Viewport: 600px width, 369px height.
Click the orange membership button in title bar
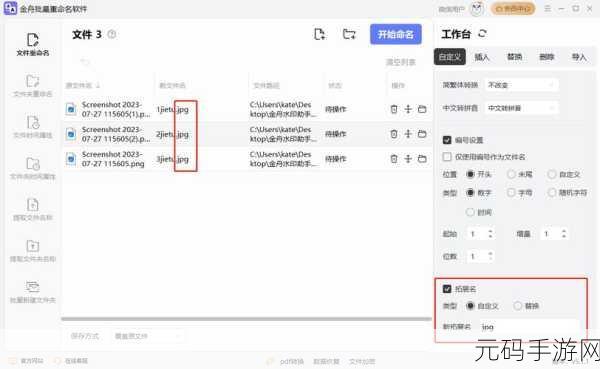coord(513,9)
